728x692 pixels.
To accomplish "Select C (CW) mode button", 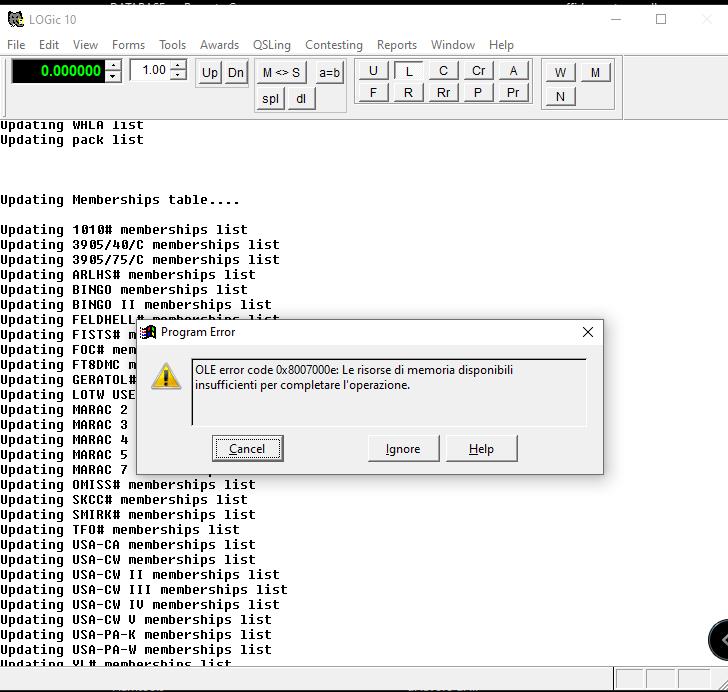I will (x=443, y=71).
